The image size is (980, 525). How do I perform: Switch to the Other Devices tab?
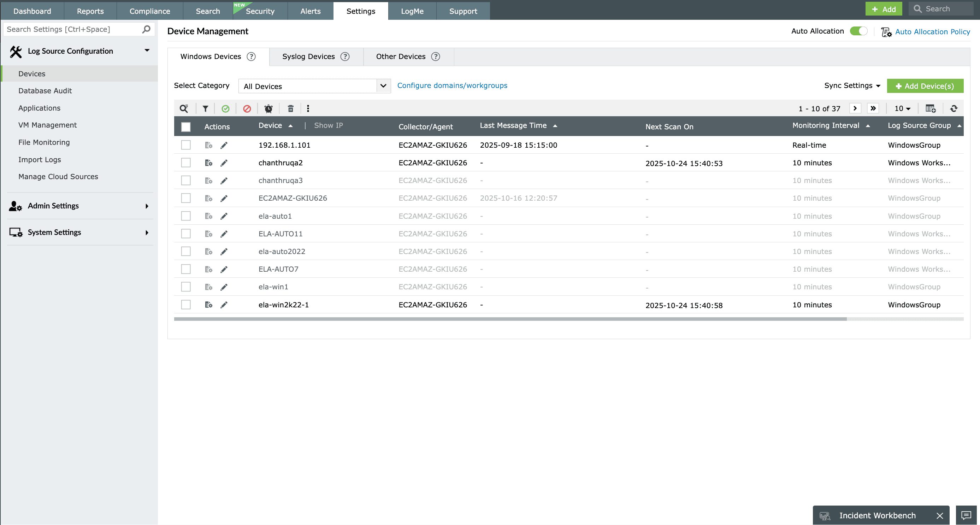click(401, 56)
